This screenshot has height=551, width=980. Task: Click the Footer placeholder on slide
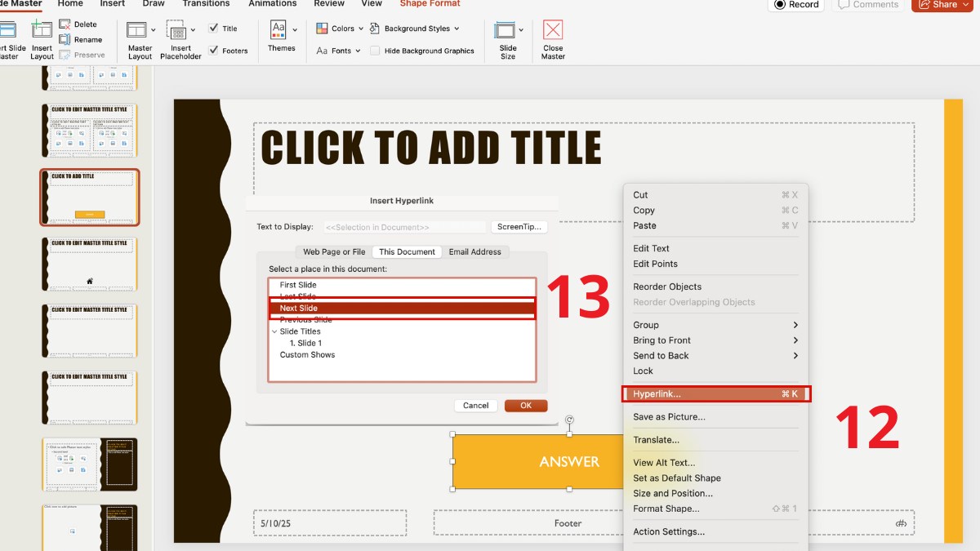click(568, 523)
